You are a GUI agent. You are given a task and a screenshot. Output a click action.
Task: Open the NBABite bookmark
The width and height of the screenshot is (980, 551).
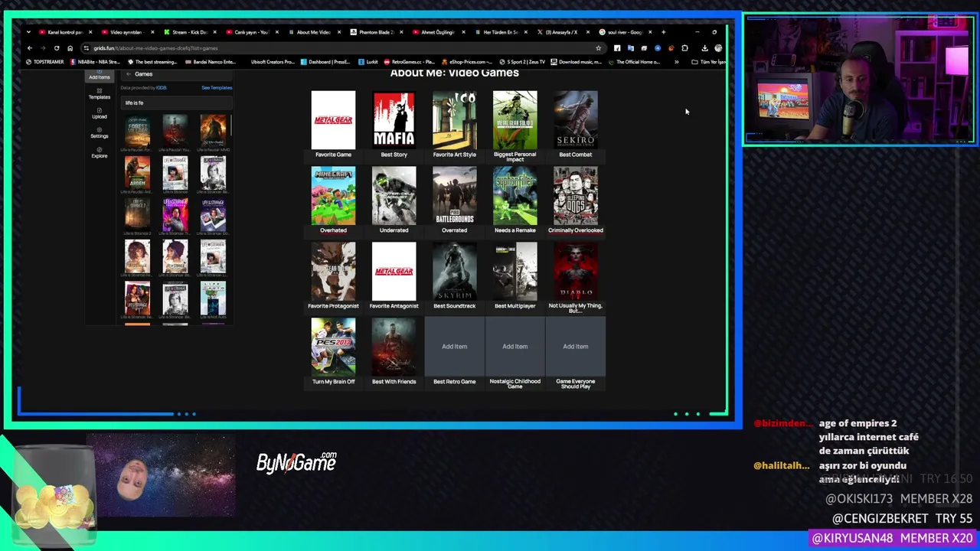click(x=95, y=62)
